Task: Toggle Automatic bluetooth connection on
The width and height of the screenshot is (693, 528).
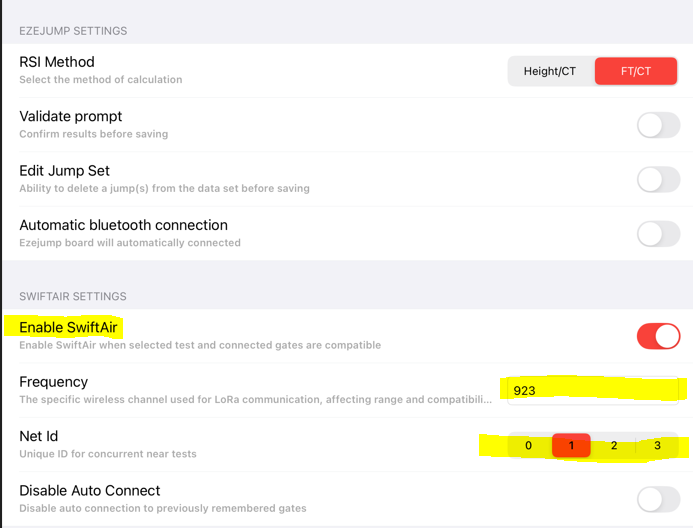Action: (658, 234)
